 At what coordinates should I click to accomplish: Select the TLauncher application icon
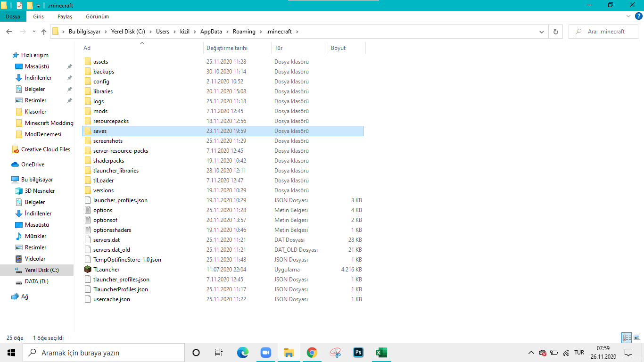point(87,270)
